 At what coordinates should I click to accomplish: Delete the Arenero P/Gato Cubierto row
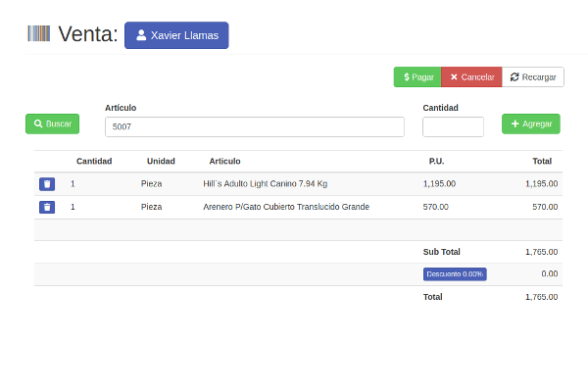(47, 207)
